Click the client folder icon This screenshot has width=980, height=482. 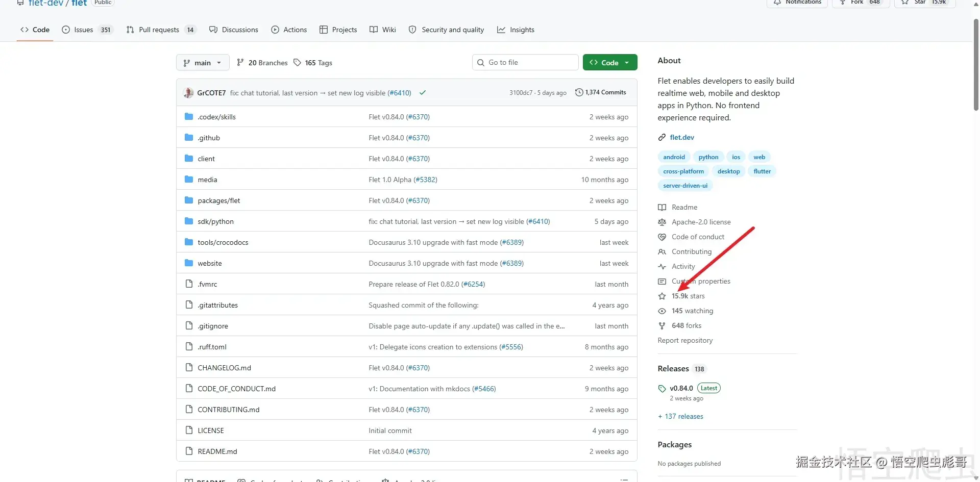pyautogui.click(x=189, y=158)
